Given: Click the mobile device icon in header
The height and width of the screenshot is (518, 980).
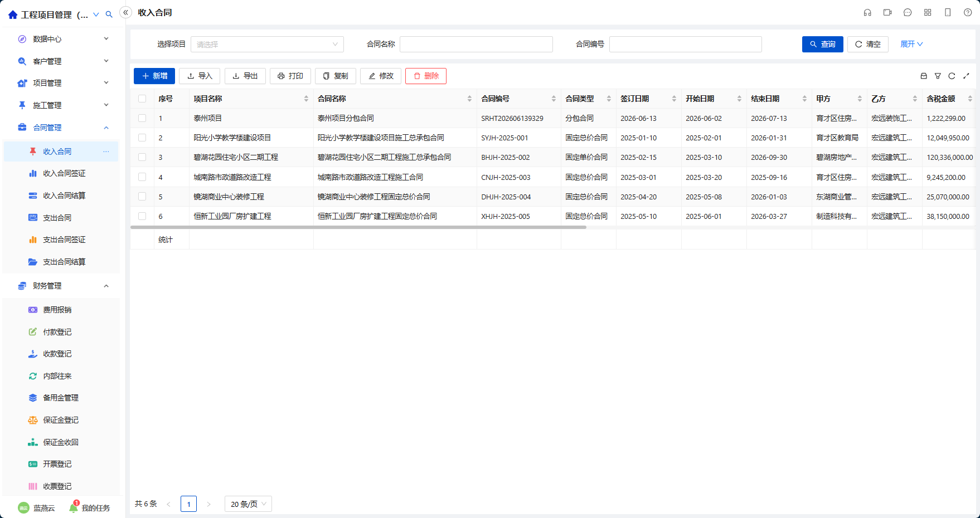Looking at the screenshot, I should pyautogui.click(x=948, y=12).
